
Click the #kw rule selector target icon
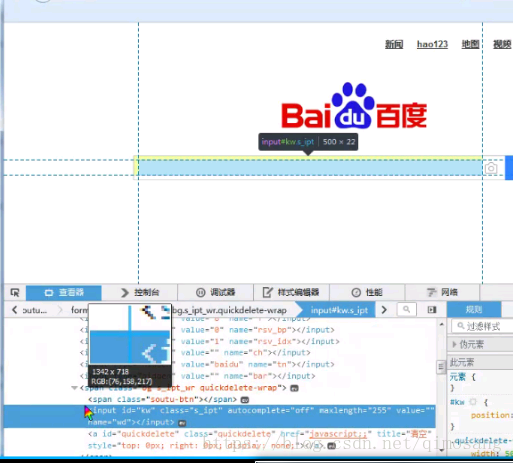coord(473,402)
